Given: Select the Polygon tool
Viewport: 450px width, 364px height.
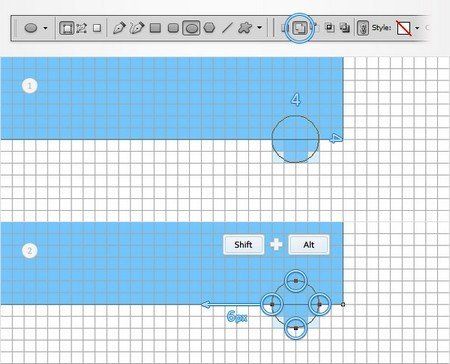Looking at the screenshot, I should 209,28.
